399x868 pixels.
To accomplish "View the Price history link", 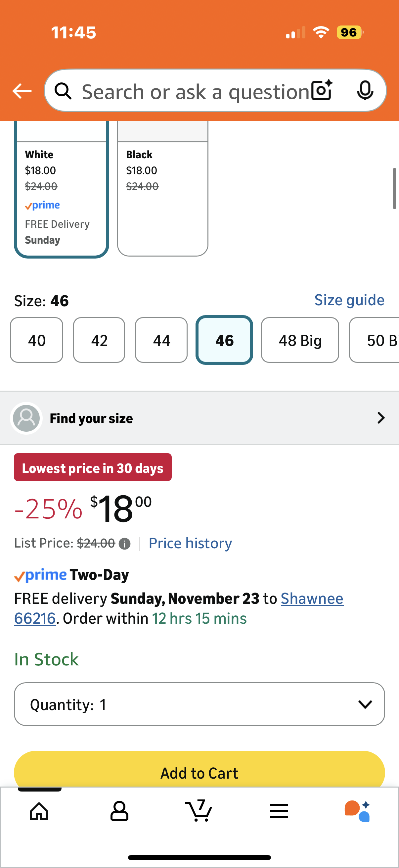I will point(190,543).
